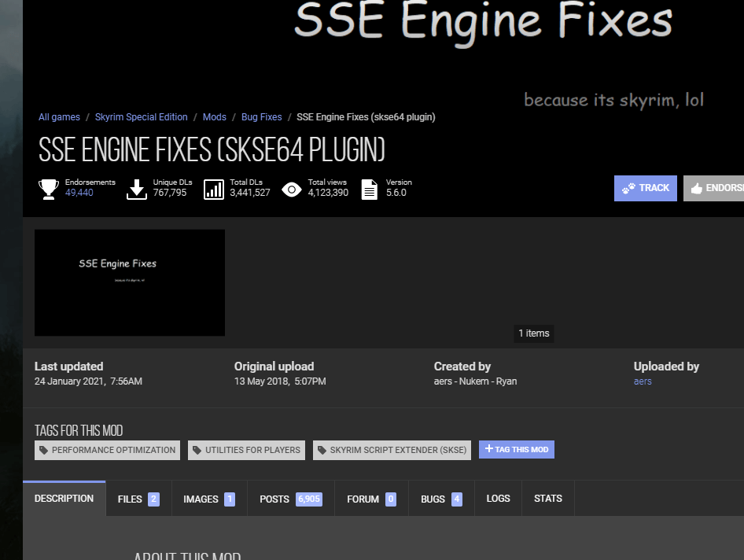Click the Unique DLs value 767,795
Screen dimensions: 744x560
(x=170, y=193)
